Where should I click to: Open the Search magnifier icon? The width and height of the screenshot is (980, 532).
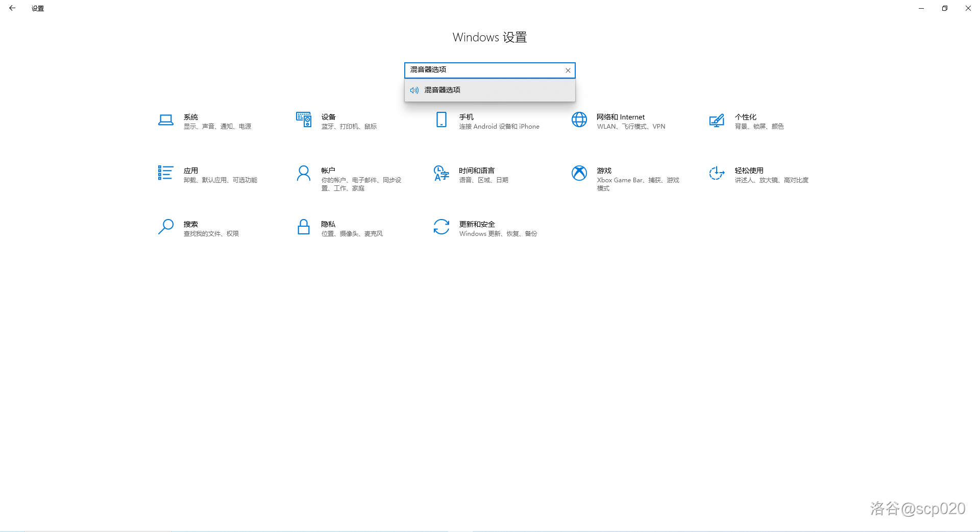pyautogui.click(x=166, y=227)
